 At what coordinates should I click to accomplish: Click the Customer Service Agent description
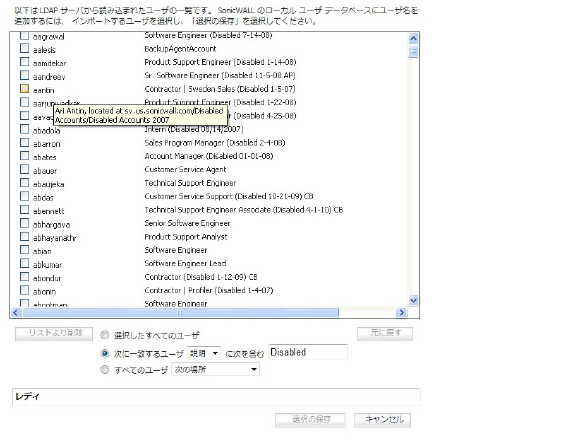tap(185, 169)
